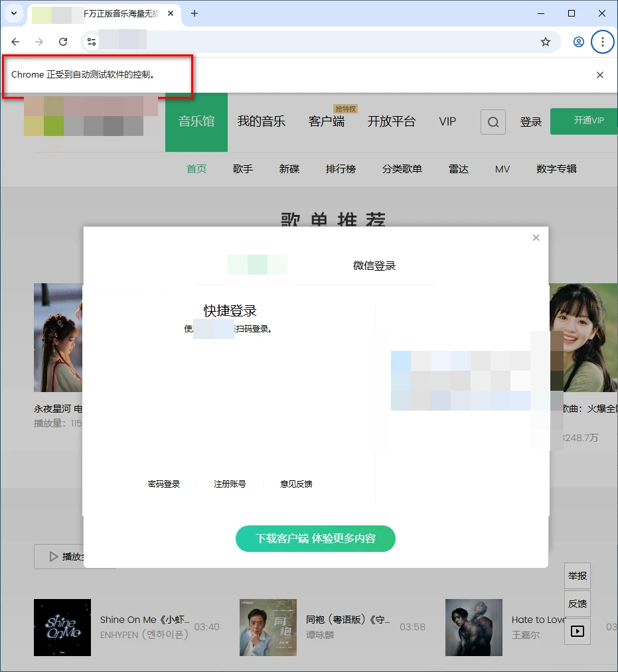Viewport: 618px width, 672px height.
Task: Dismiss the Chrome automation notification bar
Action: [x=599, y=75]
